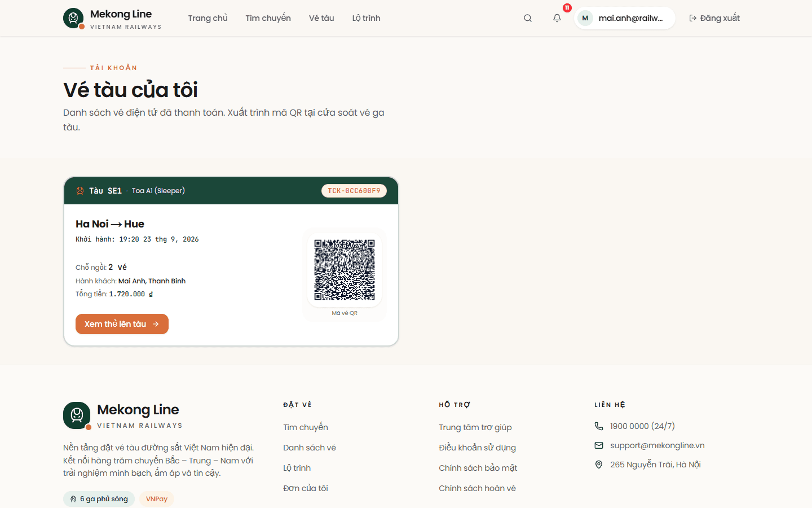Click the ticket code TCK-0CC600F9 badge
812x508 pixels.
pyautogui.click(x=354, y=191)
